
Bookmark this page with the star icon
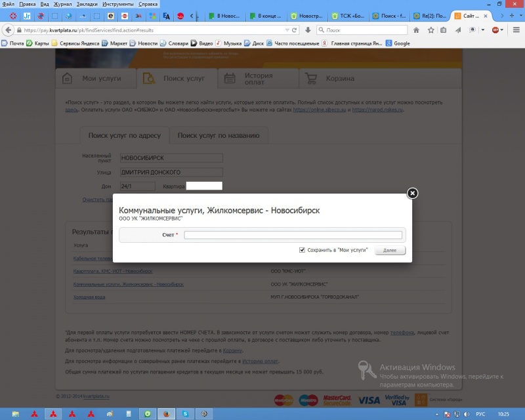coord(431,30)
